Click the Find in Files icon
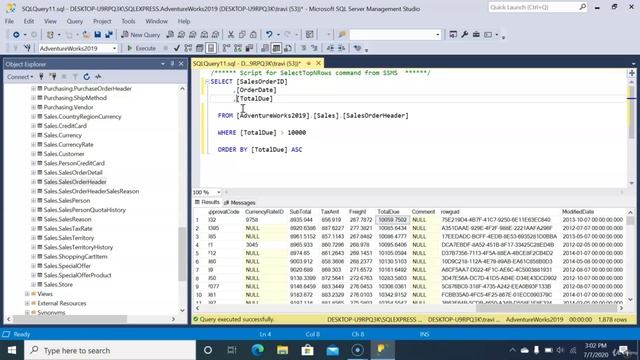Image resolution: width=640 pixels, height=360 pixels. click(342, 35)
